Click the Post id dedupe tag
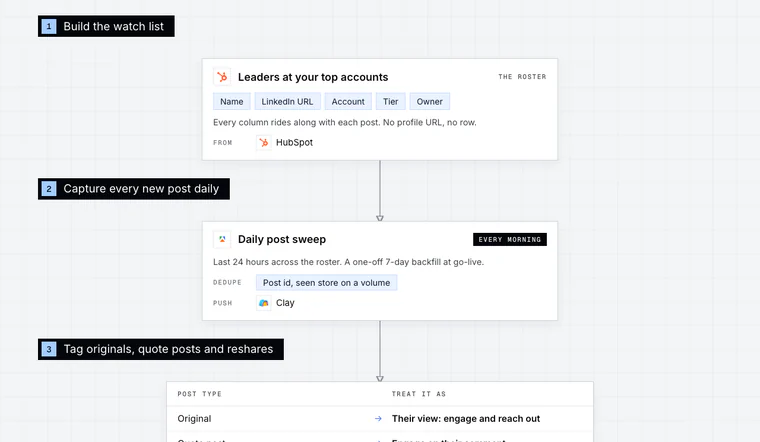Image resolution: width=760 pixels, height=442 pixels. [327, 283]
